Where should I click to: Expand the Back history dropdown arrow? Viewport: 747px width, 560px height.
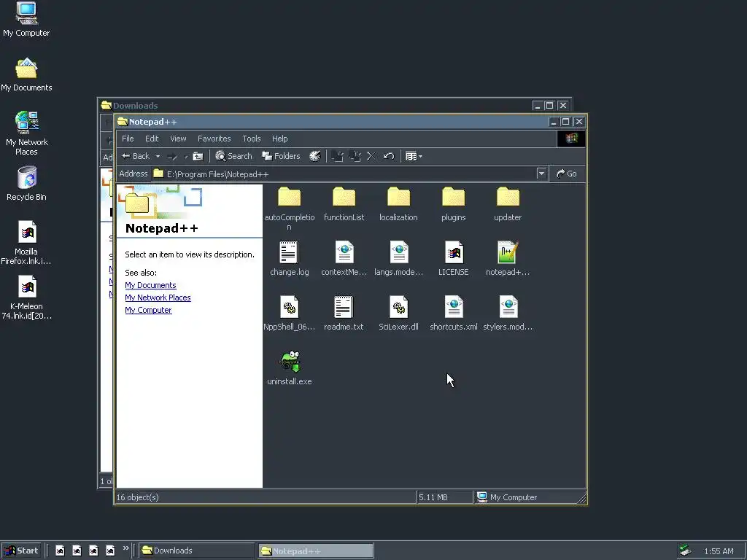158,156
